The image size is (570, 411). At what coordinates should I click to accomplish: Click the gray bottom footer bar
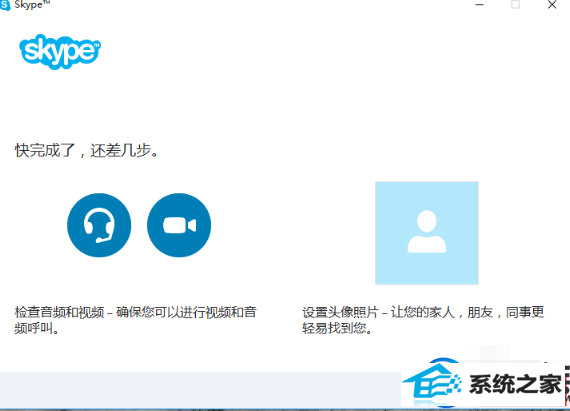point(200,390)
